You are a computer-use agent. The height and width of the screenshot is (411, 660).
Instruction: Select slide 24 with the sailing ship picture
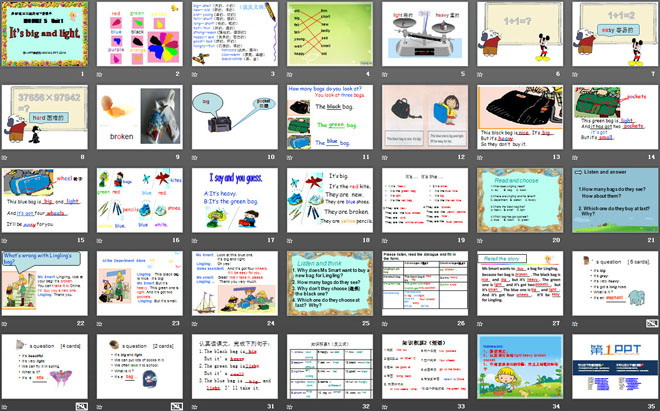(x=235, y=283)
